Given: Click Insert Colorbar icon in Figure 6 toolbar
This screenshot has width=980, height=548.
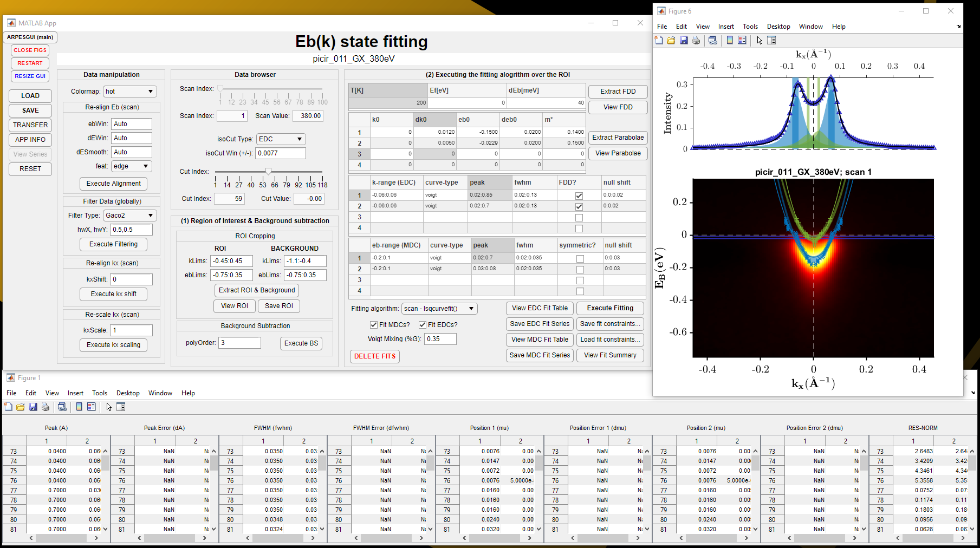Looking at the screenshot, I should [x=730, y=40].
